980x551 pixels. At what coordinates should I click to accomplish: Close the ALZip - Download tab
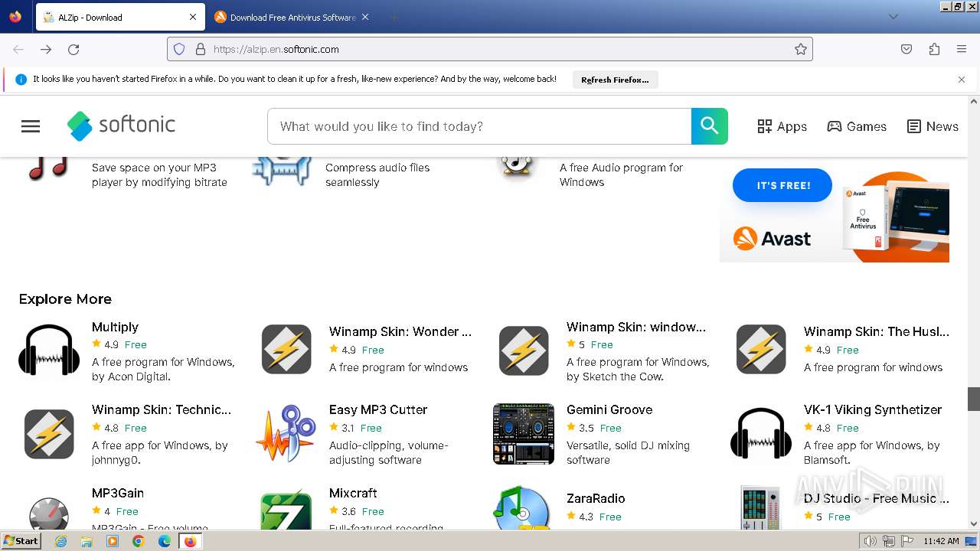(193, 17)
